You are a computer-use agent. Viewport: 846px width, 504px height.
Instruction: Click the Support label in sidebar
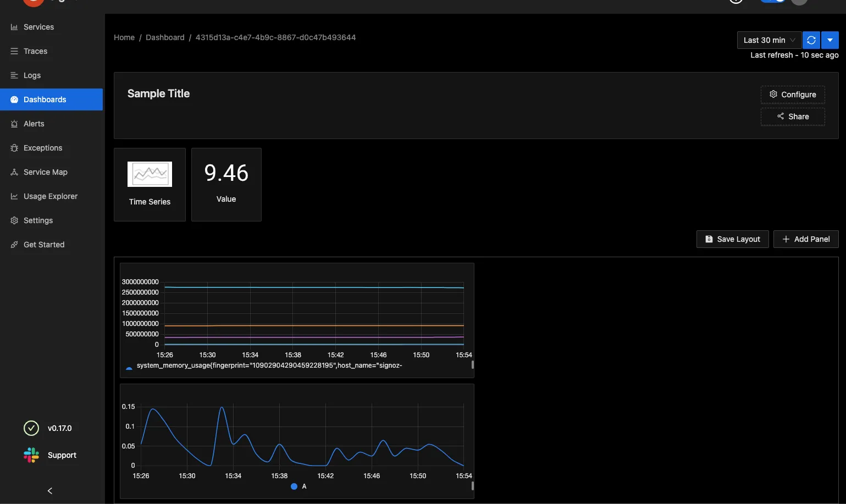pos(62,455)
